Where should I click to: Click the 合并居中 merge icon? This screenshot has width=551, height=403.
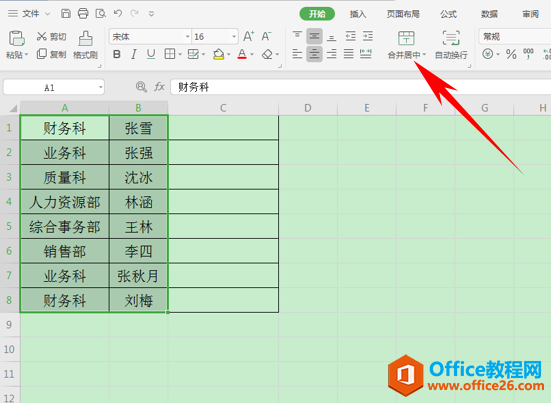pos(406,38)
